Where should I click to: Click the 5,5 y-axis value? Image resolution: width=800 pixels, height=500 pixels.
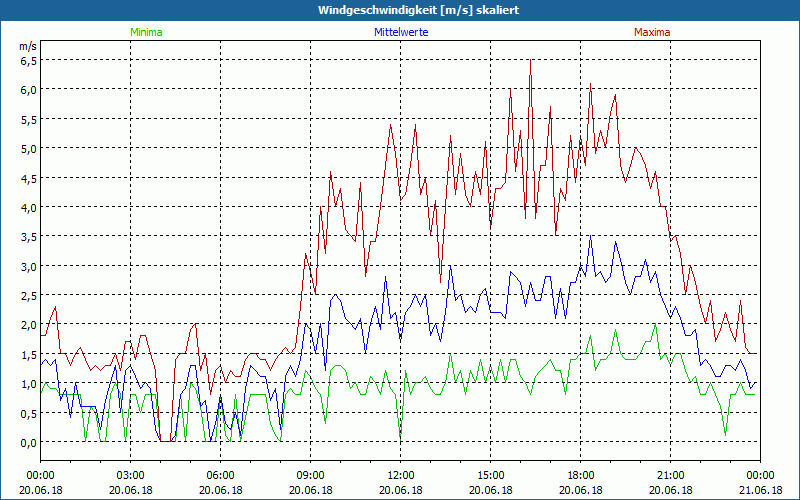click(29, 119)
